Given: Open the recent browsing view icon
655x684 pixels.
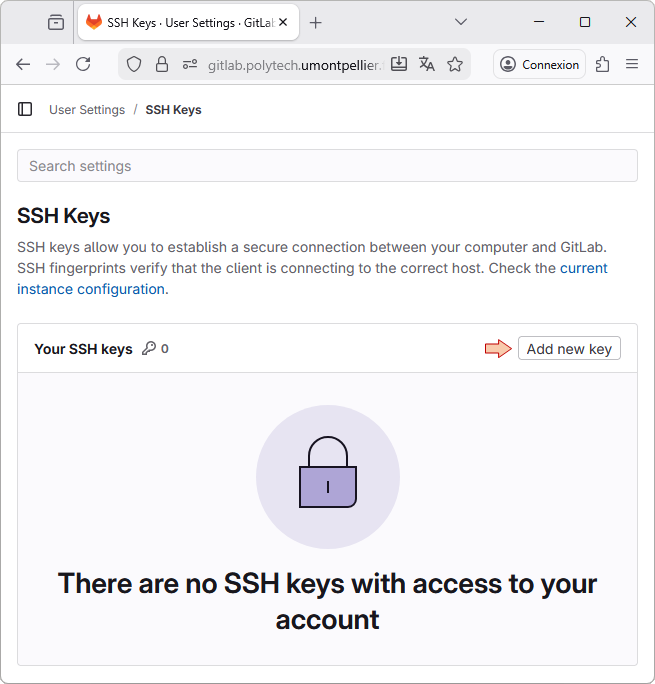Looking at the screenshot, I should (56, 22).
